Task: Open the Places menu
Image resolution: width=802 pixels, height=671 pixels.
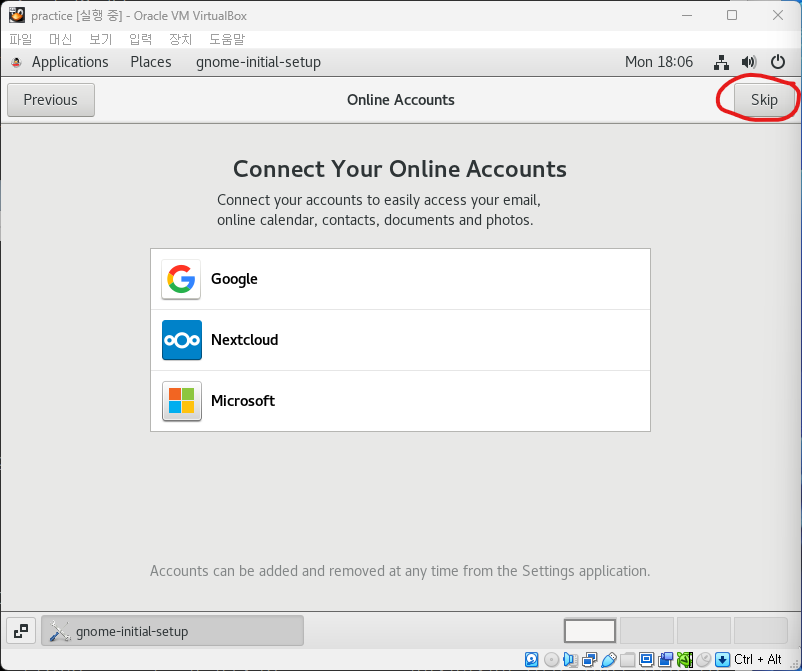Action: tap(151, 62)
